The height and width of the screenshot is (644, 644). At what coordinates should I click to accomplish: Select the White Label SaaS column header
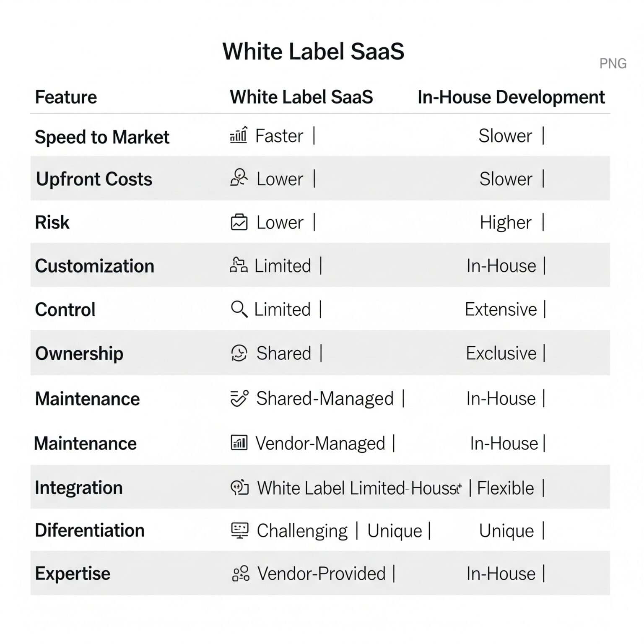tap(301, 97)
